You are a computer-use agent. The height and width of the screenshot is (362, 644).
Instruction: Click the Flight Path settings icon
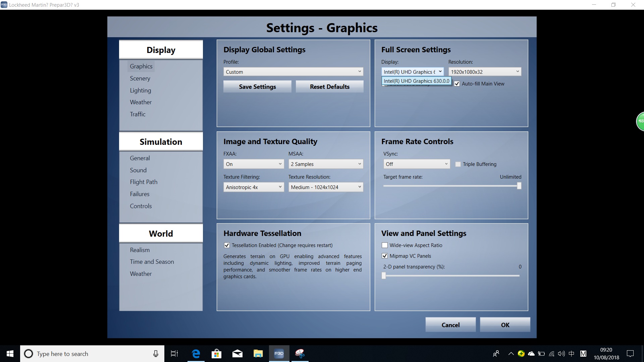pos(143,182)
